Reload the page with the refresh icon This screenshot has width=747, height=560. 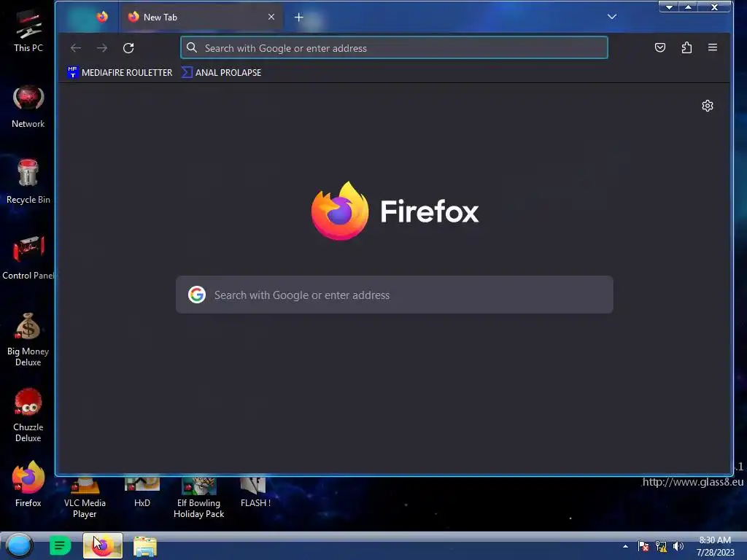[x=128, y=48]
